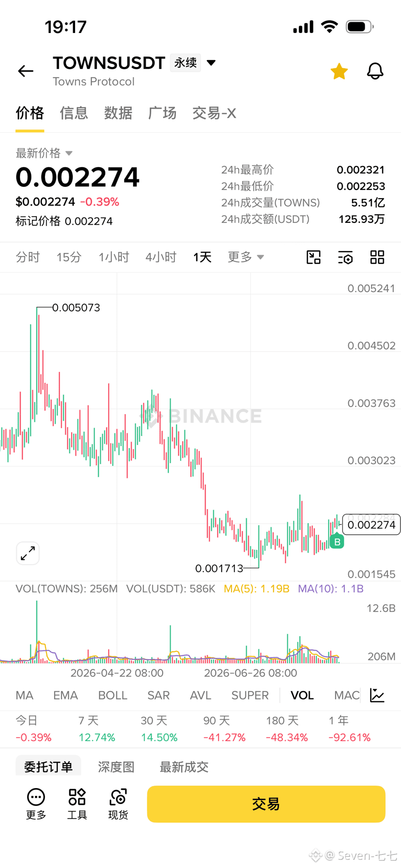This screenshot has width=401, height=868.
Task: Click the 永续 contract type badge
Action: [185, 62]
